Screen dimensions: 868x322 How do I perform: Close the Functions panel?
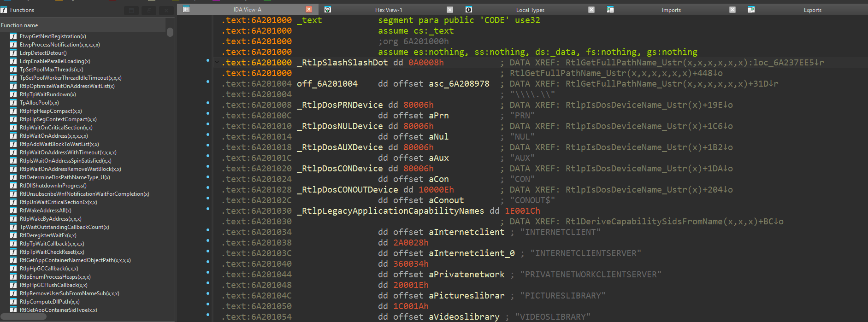click(166, 10)
